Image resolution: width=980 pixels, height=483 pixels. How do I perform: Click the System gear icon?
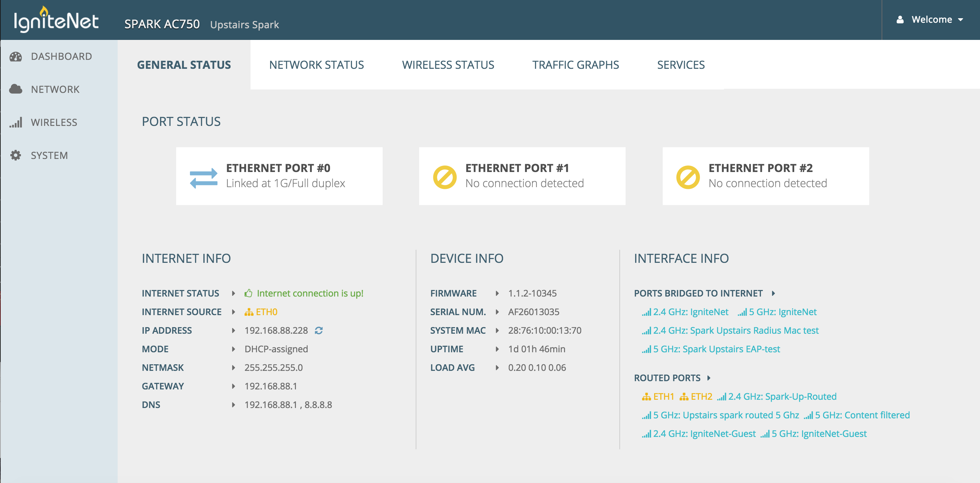click(x=15, y=155)
